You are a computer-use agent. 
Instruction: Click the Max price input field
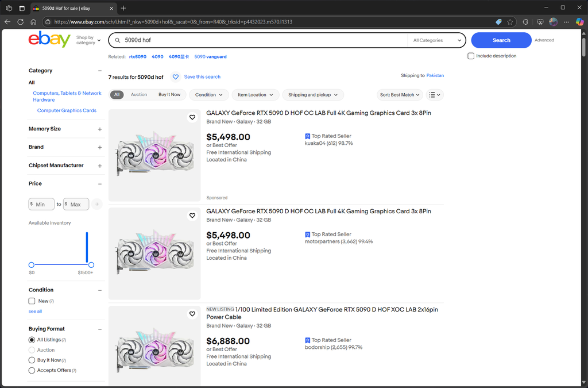click(76, 204)
